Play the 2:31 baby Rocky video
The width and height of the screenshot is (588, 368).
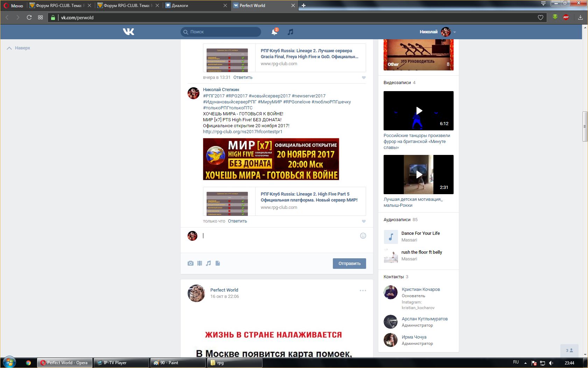(x=419, y=175)
